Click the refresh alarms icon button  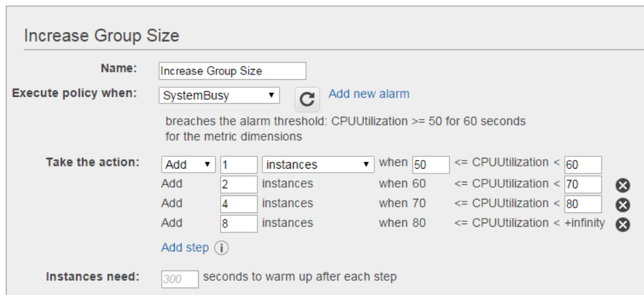307,100
